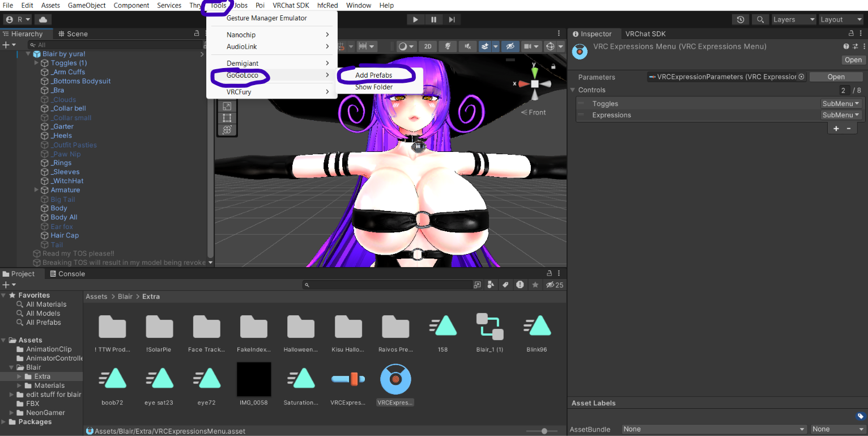Open the Toggles control SubMenu dropdown
Image resolution: width=868 pixels, height=436 pixels.
[841, 104]
